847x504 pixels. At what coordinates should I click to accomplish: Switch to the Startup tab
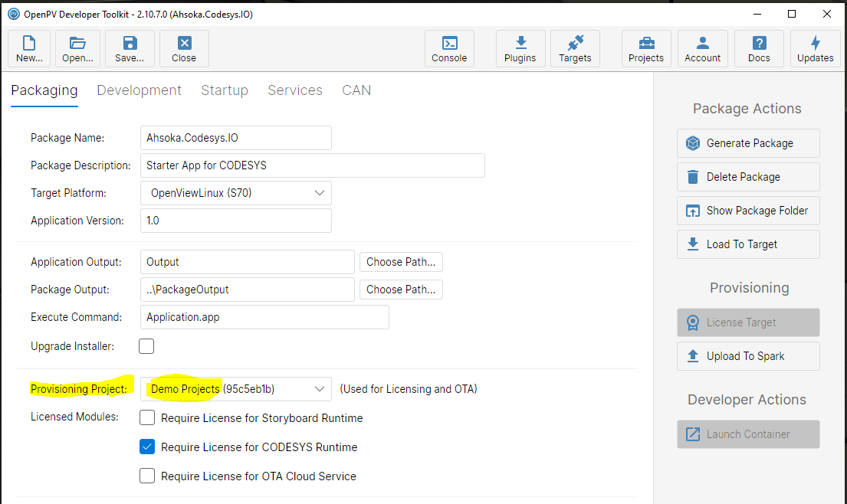(x=225, y=90)
